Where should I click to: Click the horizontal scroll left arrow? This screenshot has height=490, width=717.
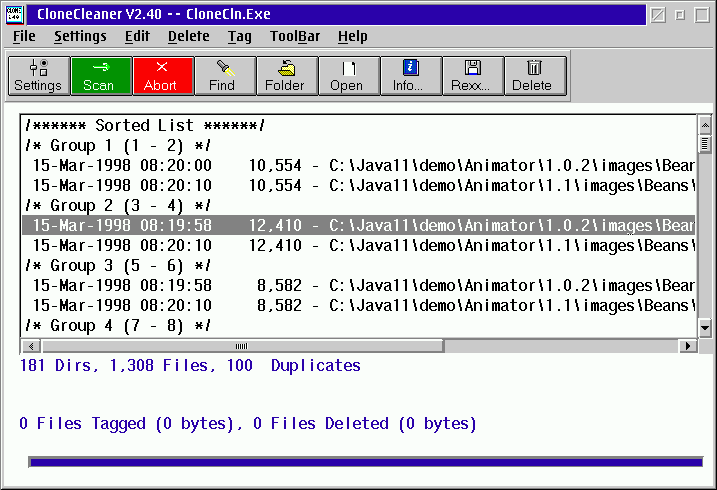point(31,346)
